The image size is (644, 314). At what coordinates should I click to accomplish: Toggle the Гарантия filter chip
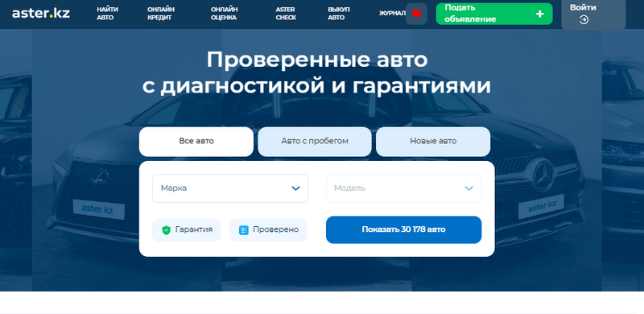[187, 229]
